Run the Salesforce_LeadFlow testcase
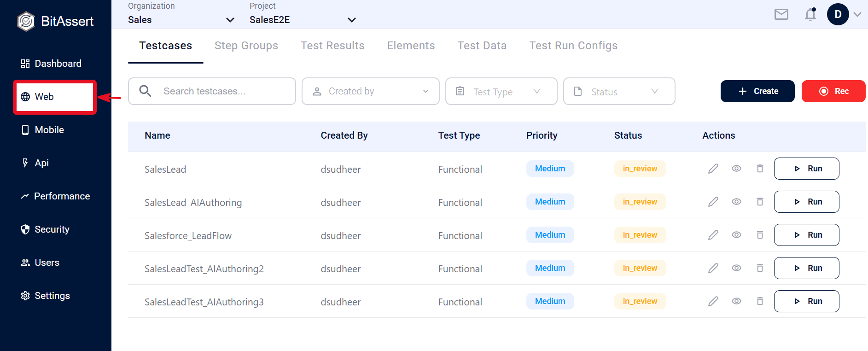The height and width of the screenshot is (351, 868). click(x=806, y=235)
